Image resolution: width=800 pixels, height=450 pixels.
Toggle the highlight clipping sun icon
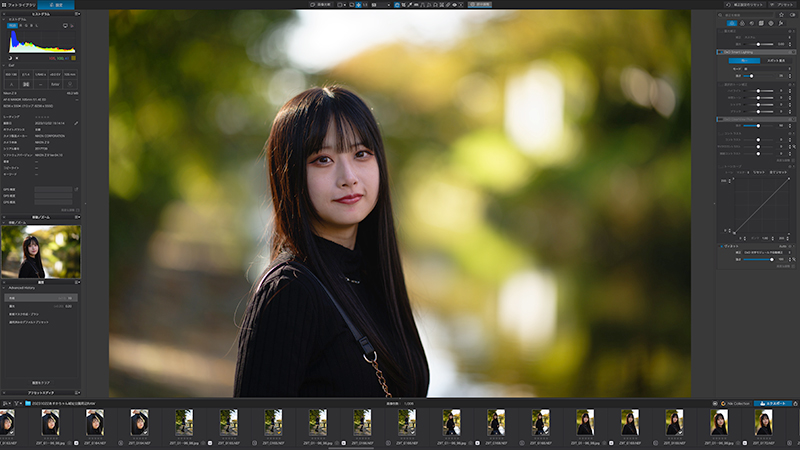tap(17, 58)
